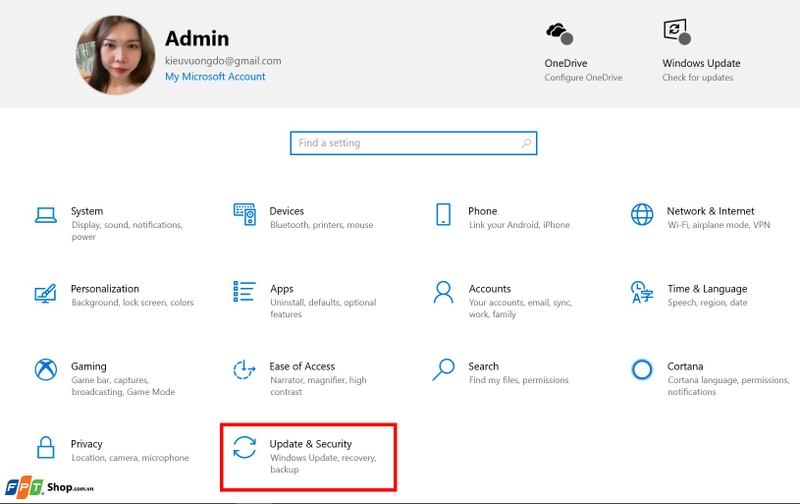Screen dimensions: 800x504
Task: Choose the Apps category title
Action: point(282,289)
